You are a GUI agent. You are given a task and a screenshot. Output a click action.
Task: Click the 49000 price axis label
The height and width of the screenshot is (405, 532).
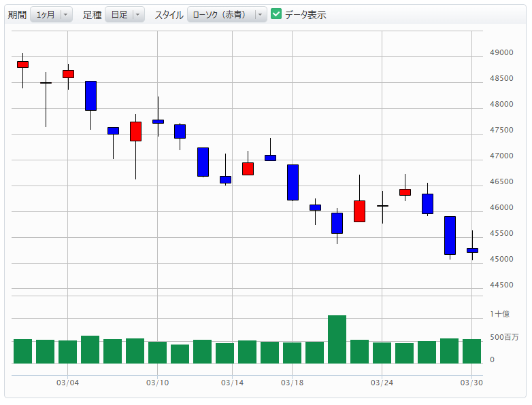click(502, 53)
